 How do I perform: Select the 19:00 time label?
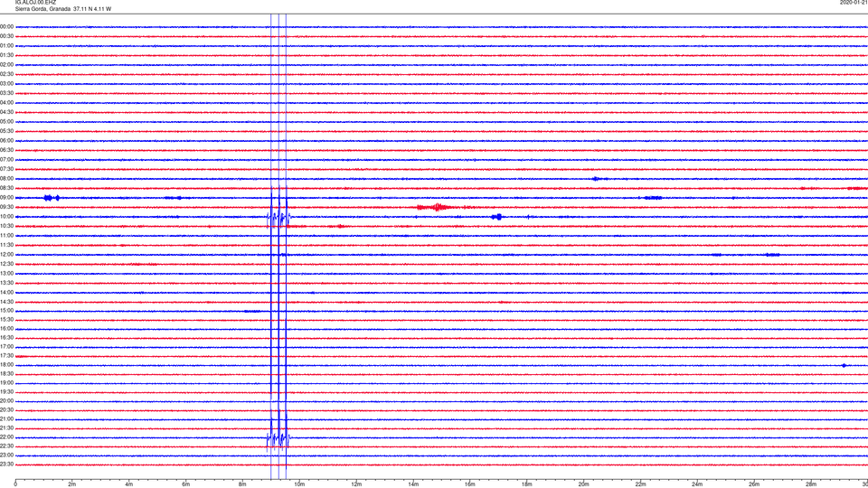(x=6, y=383)
